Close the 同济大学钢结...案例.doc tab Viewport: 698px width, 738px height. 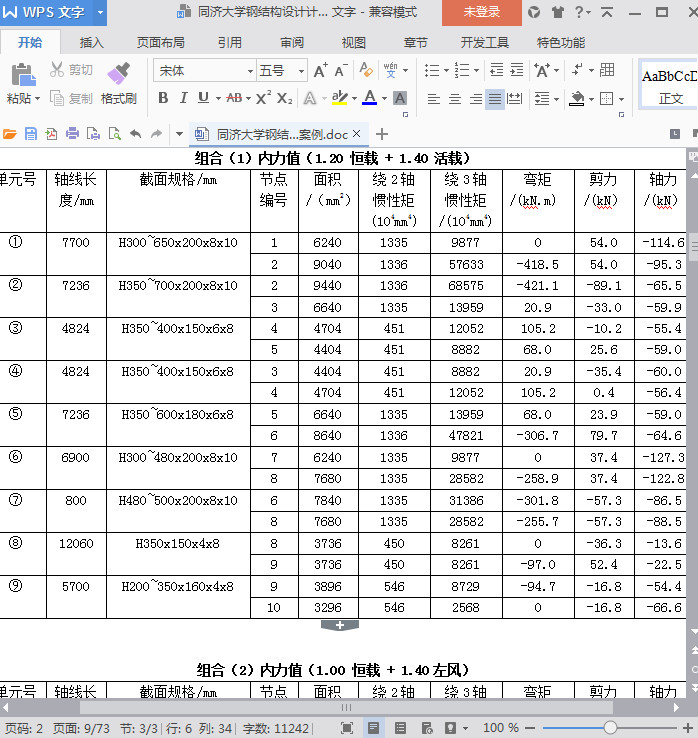tap(356, 134)
